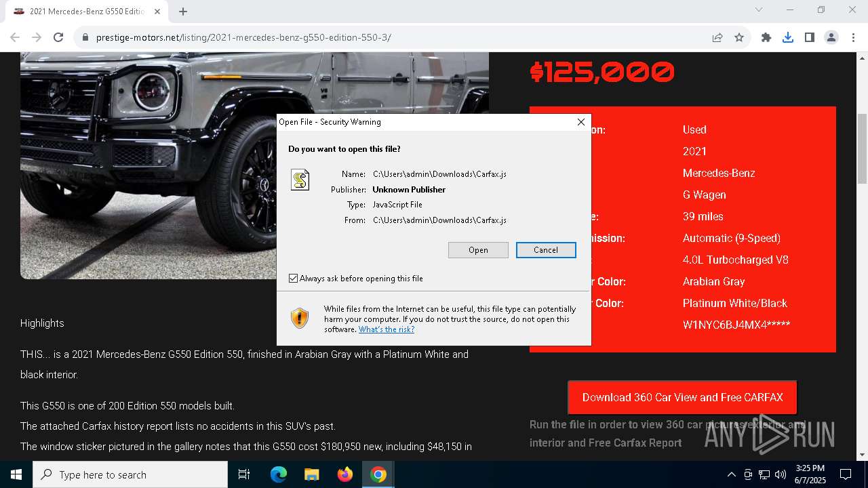Click the G550 car photo

click(x=254, y=165)
